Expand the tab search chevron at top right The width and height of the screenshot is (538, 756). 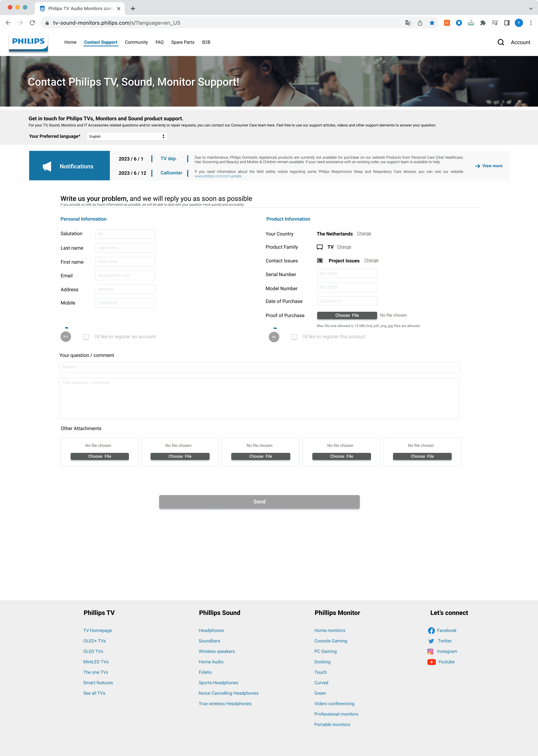click(531, 9)
